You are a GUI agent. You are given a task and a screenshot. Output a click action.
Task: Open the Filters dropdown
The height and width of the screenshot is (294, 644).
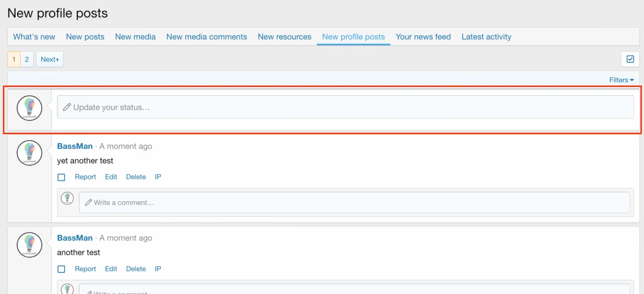(621, 79)
